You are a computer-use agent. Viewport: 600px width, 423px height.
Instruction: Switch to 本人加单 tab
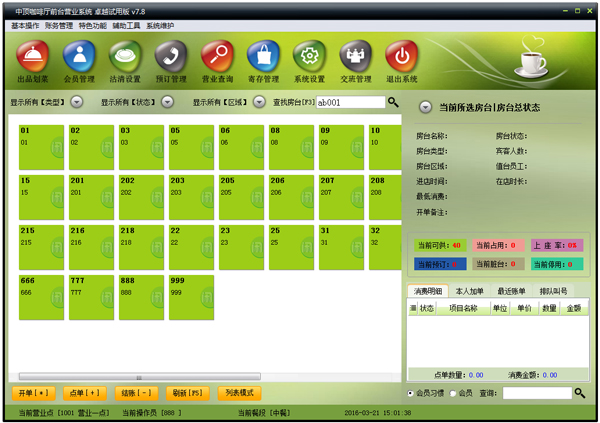pyautogui.click(x=470, y=291)
